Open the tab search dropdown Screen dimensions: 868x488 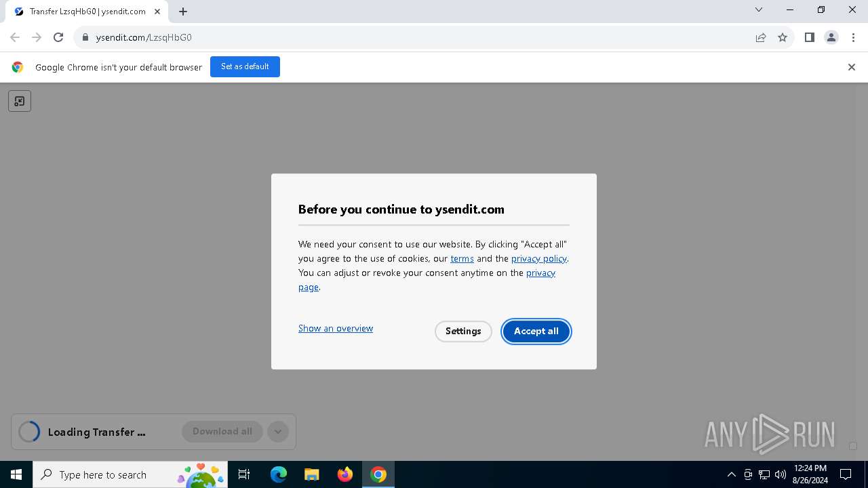point(759,9)
